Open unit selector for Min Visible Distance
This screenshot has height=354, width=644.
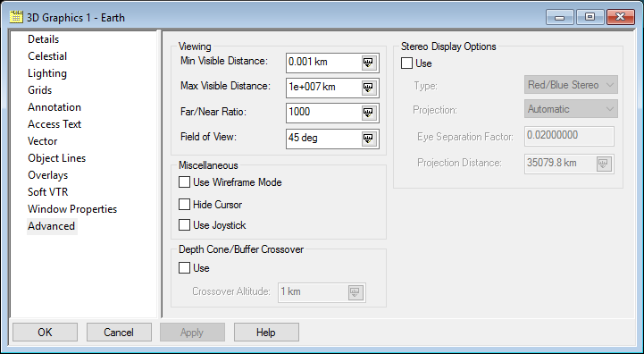pos(368,63)
